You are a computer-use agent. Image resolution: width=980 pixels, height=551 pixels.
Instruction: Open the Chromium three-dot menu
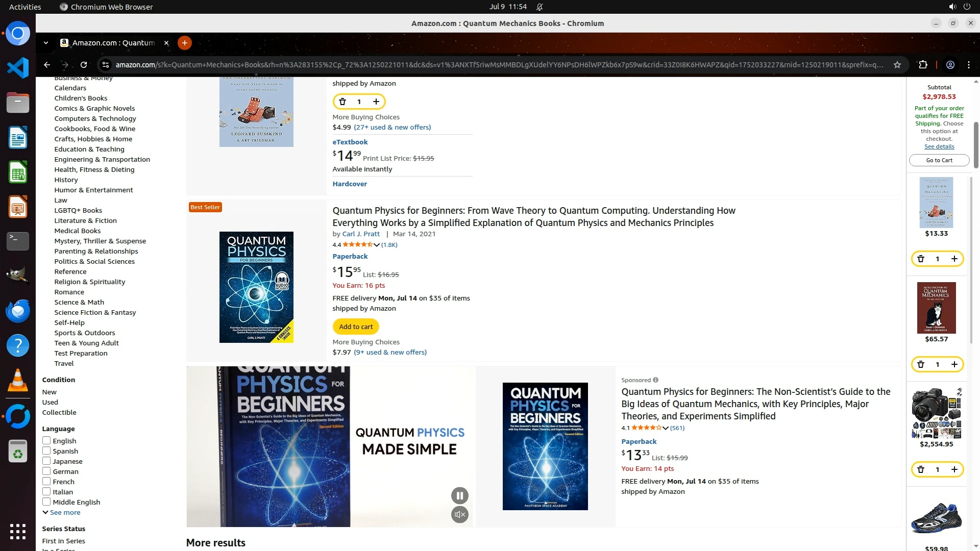coord(969,65)
